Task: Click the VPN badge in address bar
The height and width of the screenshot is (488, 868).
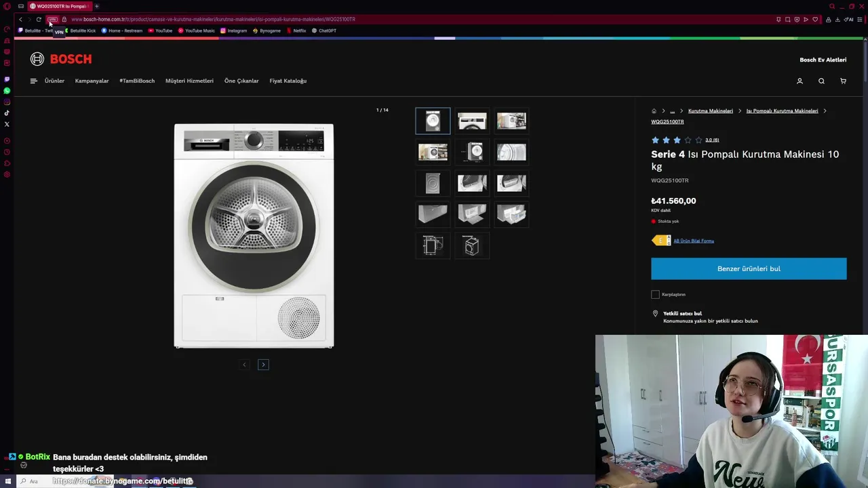Action: [52, 19]
